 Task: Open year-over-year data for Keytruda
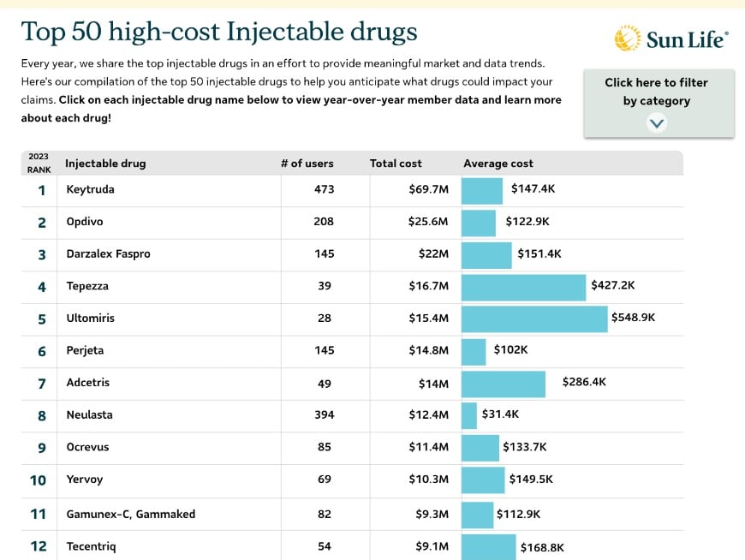(x=91, y=190)
